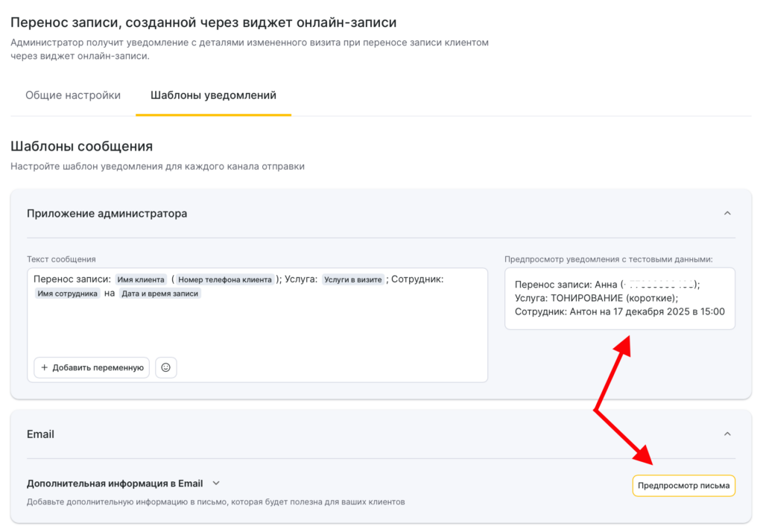
Task: Click the notification preview text box
Action: (x=619, y=298)
